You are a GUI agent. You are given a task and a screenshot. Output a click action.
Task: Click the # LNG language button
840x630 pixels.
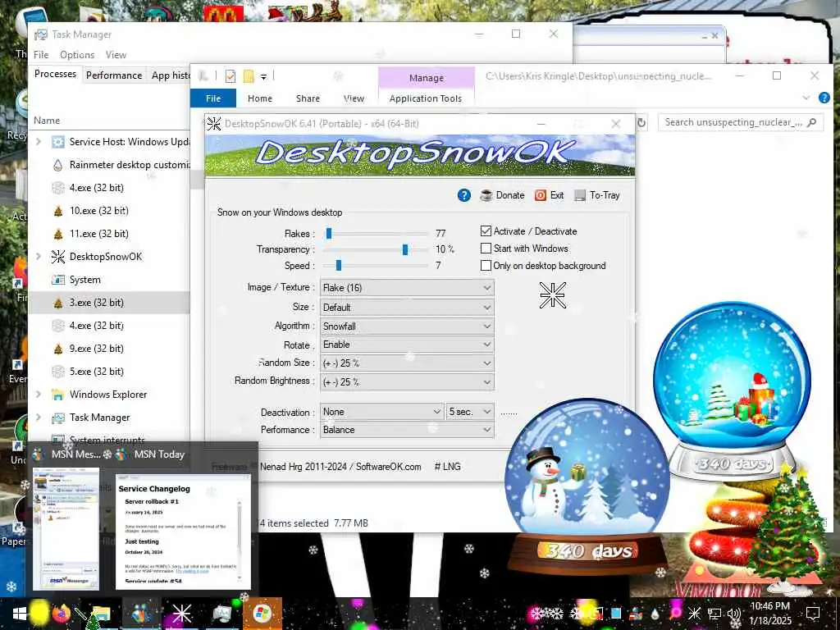coord(447,467)
